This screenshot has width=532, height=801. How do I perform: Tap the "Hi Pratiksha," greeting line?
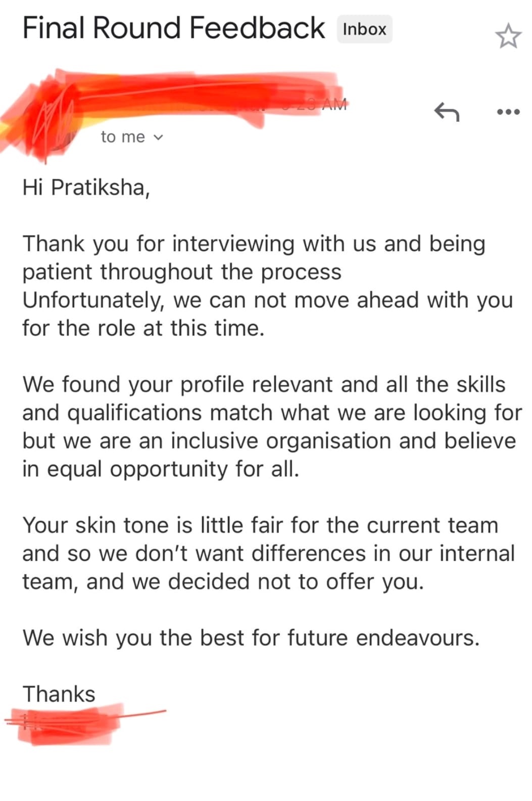point(86,188)
